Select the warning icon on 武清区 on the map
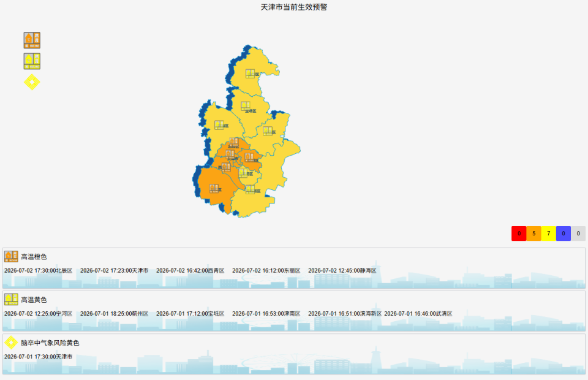Image resolution: width=588 pixels, height=380 pixels. (x=219, y=125)
